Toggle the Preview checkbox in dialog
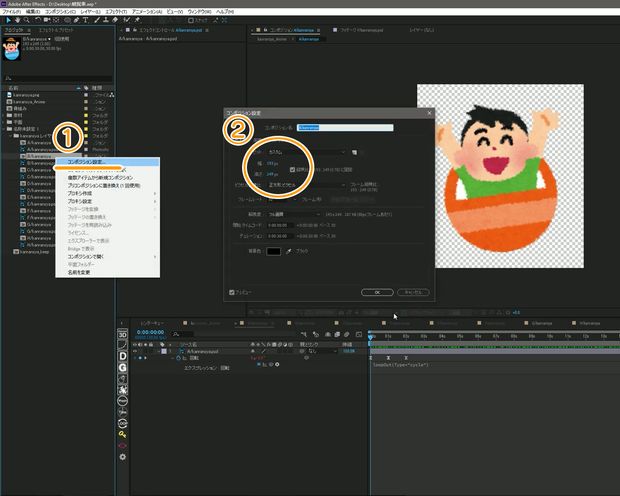The image size is (620, 496). [232, 292]
